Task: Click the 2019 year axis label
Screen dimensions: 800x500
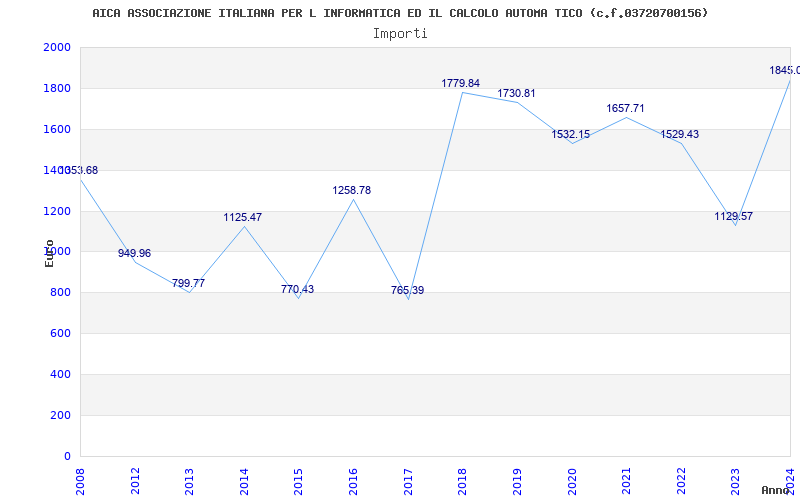Action: (517, 482)
